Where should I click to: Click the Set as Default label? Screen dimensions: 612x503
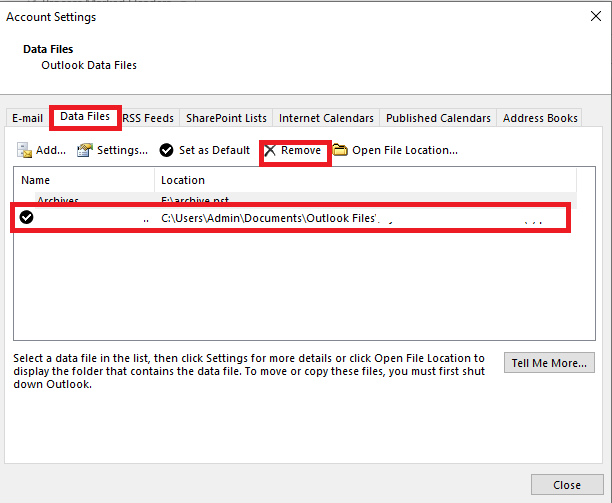[214, 150]
